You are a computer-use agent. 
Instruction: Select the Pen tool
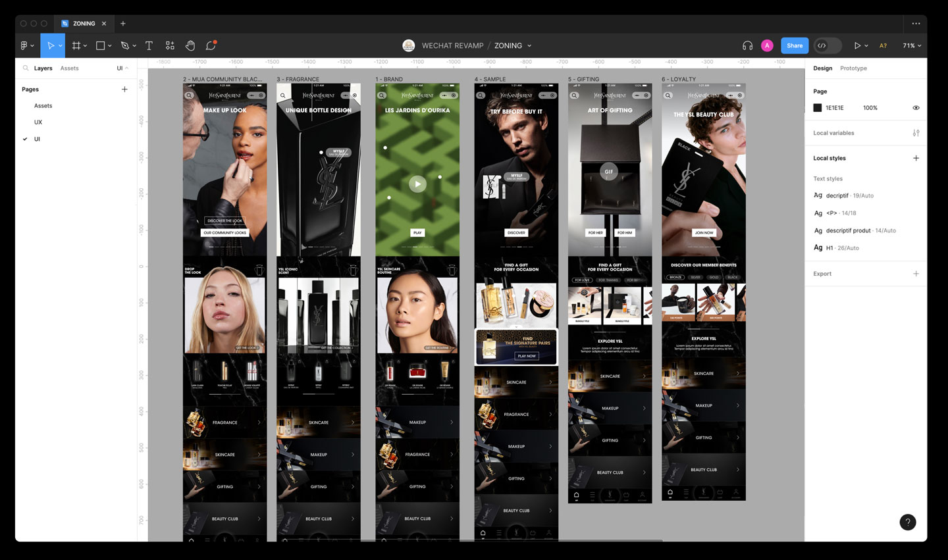tap(125, 45)
